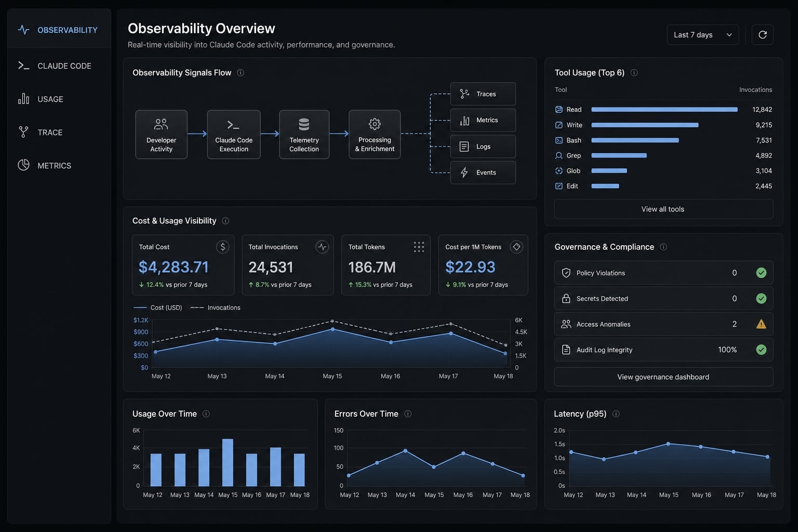Screen dimensions: 798x532
Task: Click the dots grid icon on Total Tokens
Action: [419, 247]
